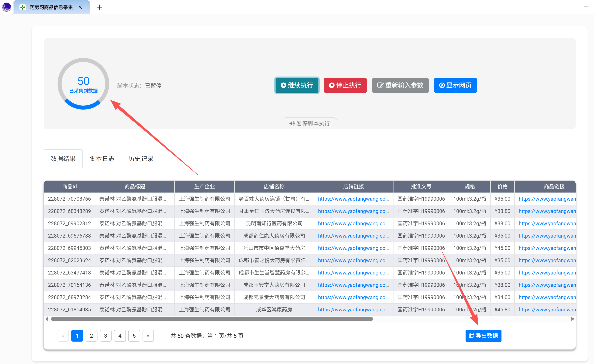
Task: Close the 药房网商品信息采集 tab
Action: pyautogui.click(x=80, y=7)
